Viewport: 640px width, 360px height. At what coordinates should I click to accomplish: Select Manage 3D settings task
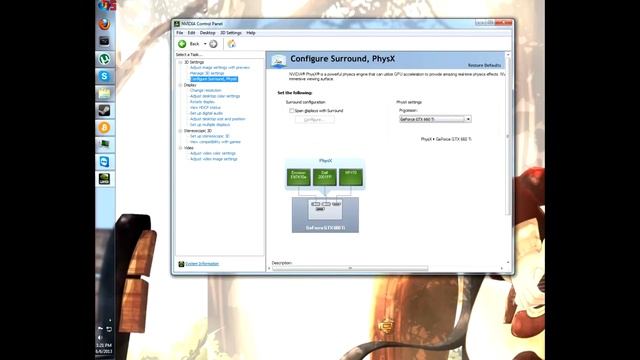(x=207, y=73)
